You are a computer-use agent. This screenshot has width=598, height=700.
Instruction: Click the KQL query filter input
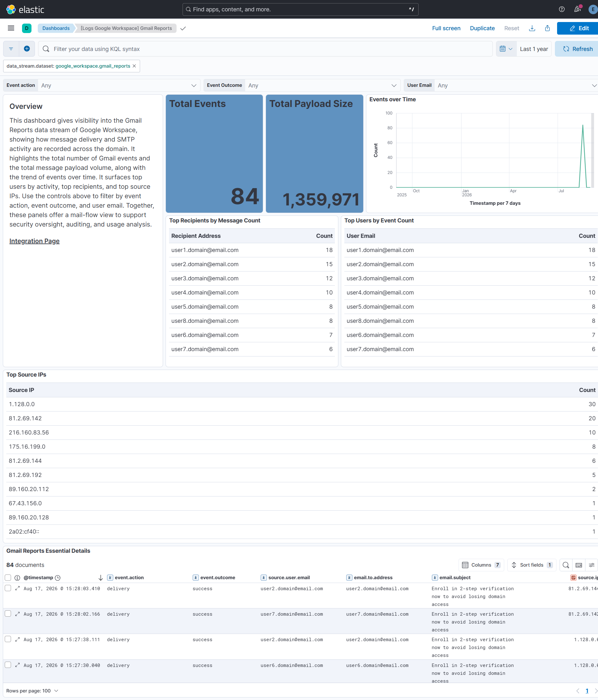point(265,49)
